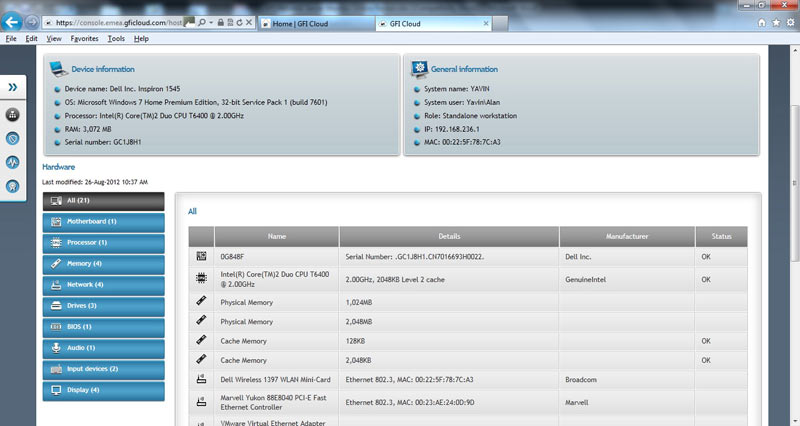Open the Edit menu
Image resolution: width=800 pixels, height=426 pixels.
coord(31,39)
